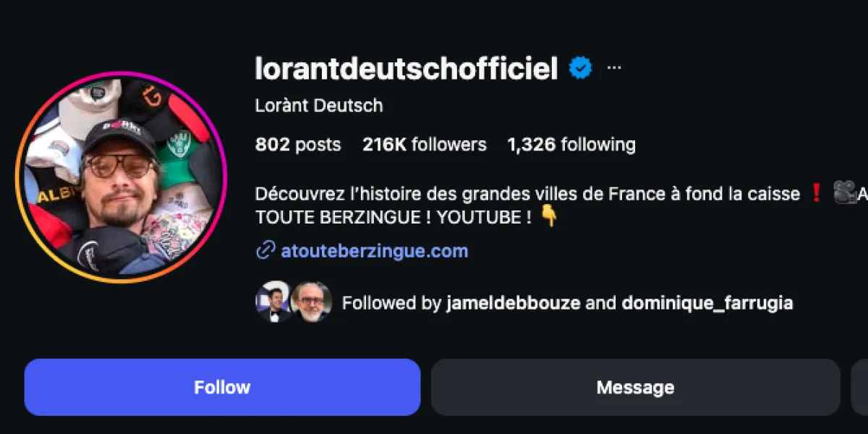Open the jameldebbouze username link
Screen dimensions: 868x434
click(x=514, y=303)
